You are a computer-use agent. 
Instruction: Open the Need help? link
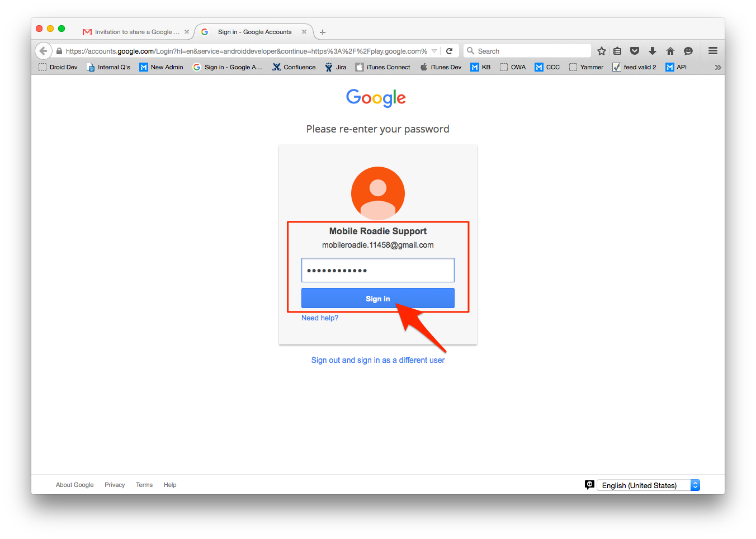coord(320,318)
